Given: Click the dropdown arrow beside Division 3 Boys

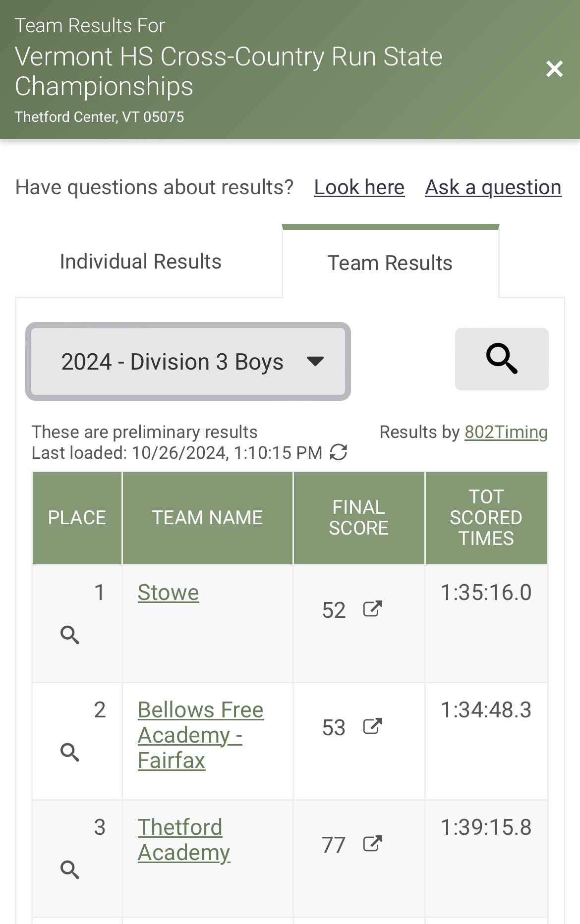Looking at the screenshot, I should click(x=315, y=361).
